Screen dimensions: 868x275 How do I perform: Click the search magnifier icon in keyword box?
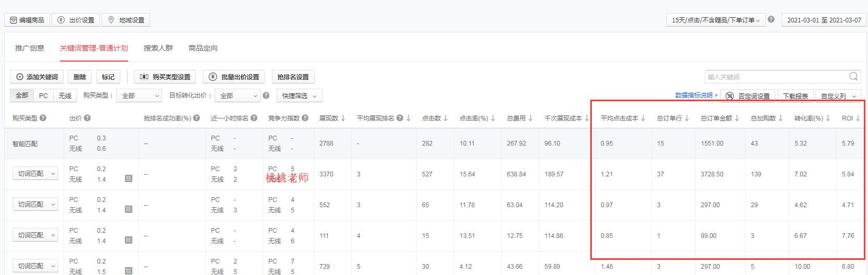coord(853,76)
